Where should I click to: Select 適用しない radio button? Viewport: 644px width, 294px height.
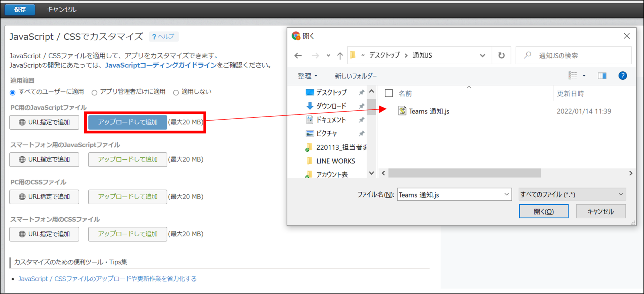click(x=176, y=92)
